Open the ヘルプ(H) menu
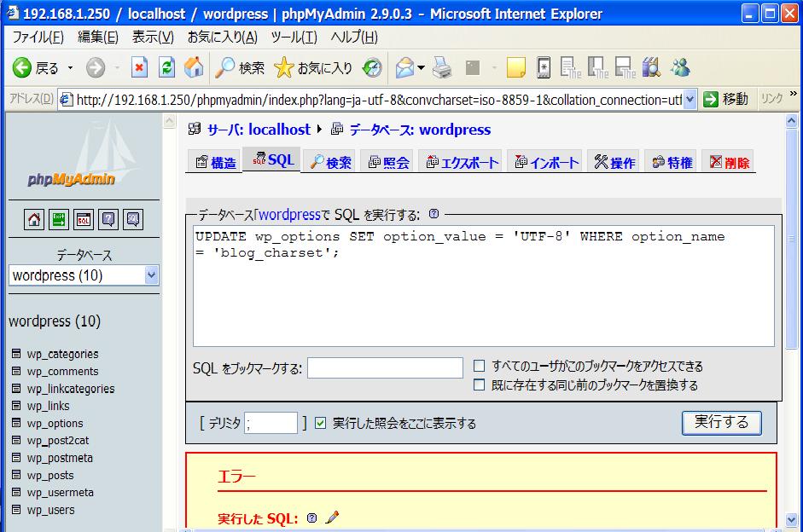803x532 pixels. coord(354,37)
